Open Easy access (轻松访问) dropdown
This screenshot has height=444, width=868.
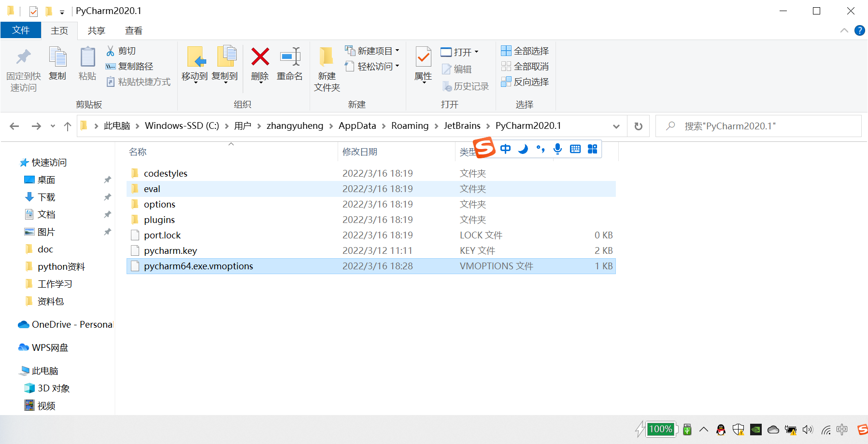pos(372,66)
